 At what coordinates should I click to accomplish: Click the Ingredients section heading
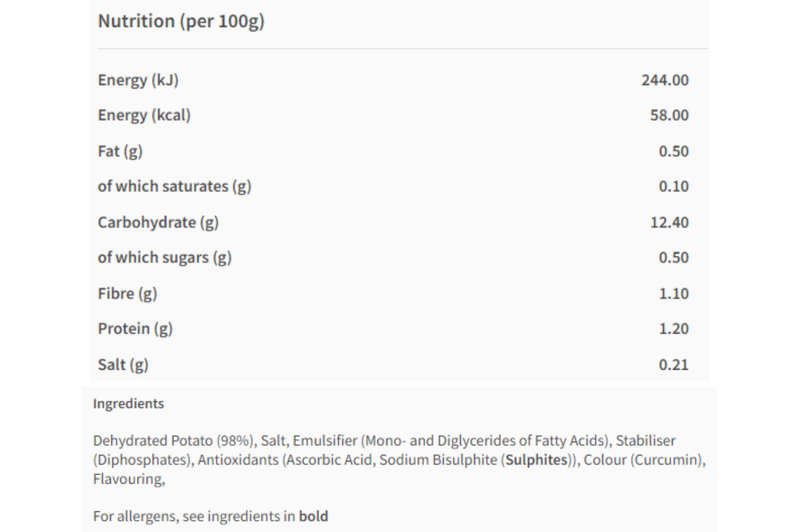pos(129,404)
